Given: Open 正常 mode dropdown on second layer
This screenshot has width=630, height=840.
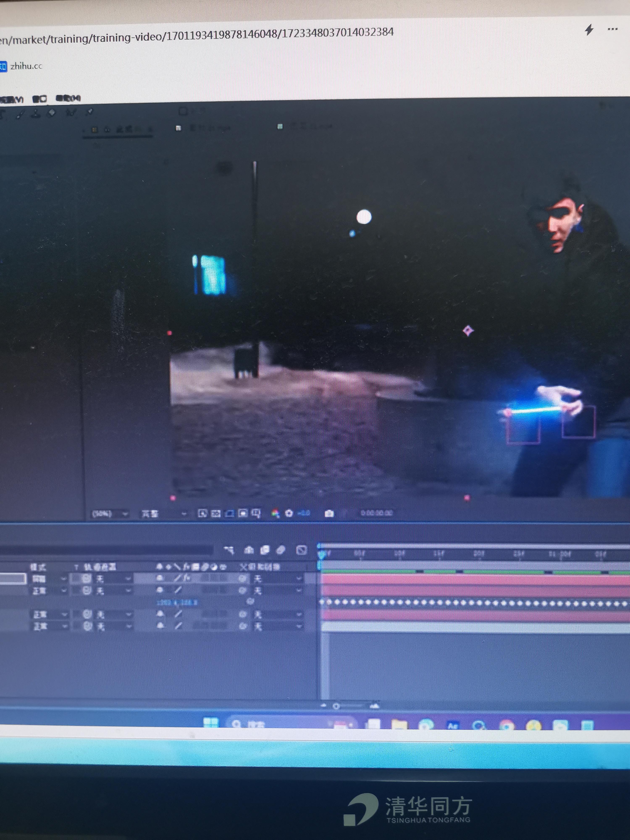Looking at the screenshot, I should coord(49,591).
